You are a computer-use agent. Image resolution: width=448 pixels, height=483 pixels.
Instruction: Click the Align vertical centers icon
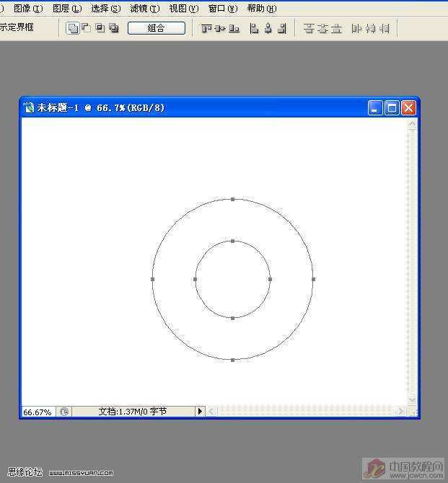pyautogui.click(x=220, y=28)
